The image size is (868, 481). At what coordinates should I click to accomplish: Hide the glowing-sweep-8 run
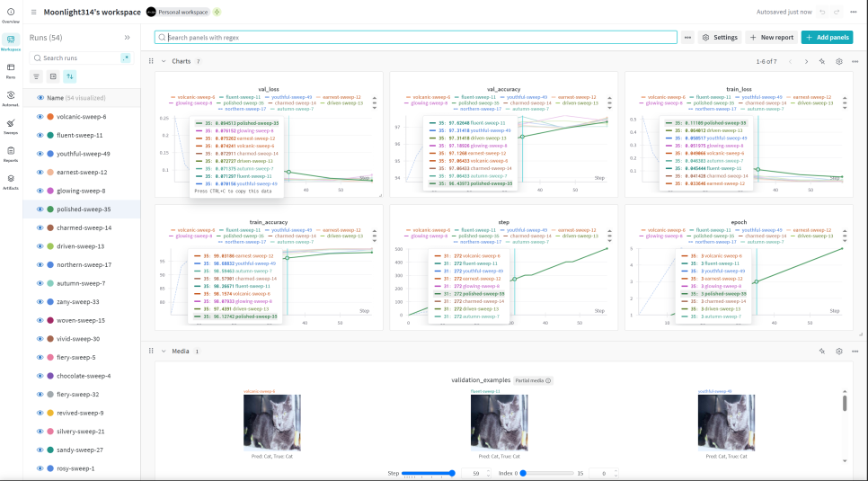point(40,191)
